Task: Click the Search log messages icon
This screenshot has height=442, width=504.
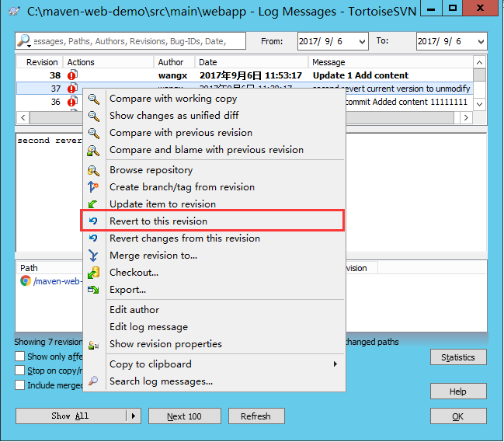Action: point(93,381)
